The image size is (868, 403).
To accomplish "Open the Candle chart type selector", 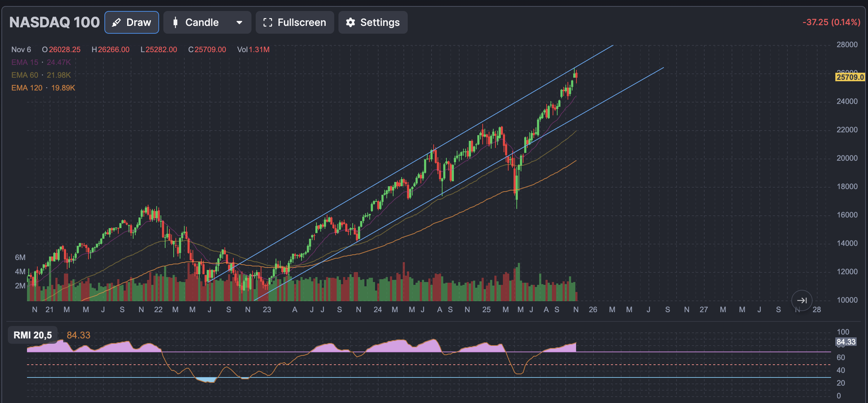I will pyautogui.click(x=202, y=22).
